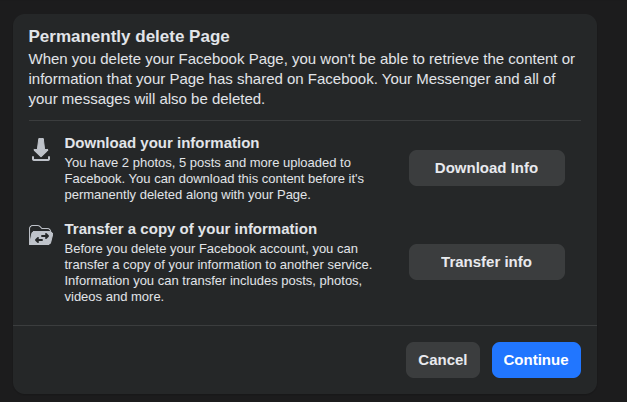Click the divider below the top description

(305, 121)
